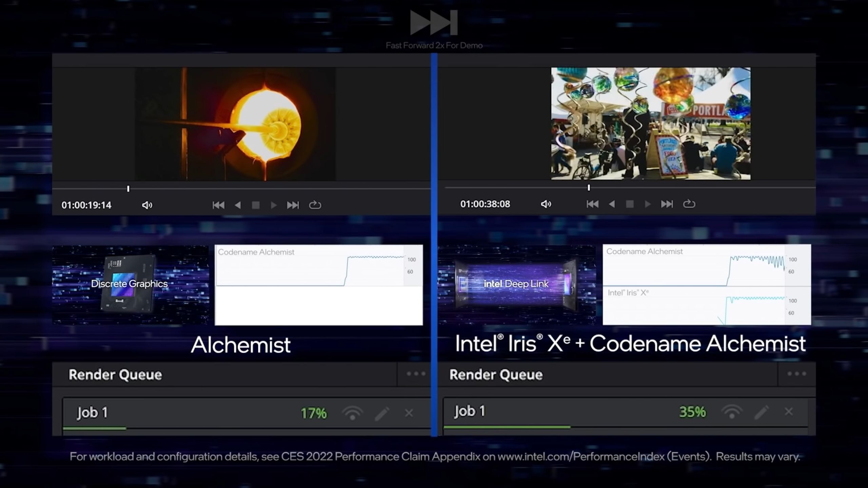This screenshot has width=868, height=488.
Task: Toggle loop playback in right viewer
Action: point(689,204)
